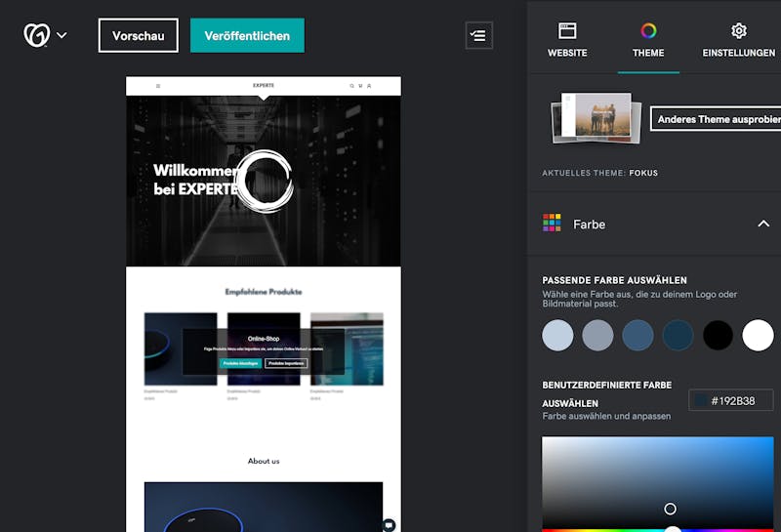Click the theme preview thumbnail stack
Image resolution: width=781 pixels, height=532 pixels.
[596, 118]
